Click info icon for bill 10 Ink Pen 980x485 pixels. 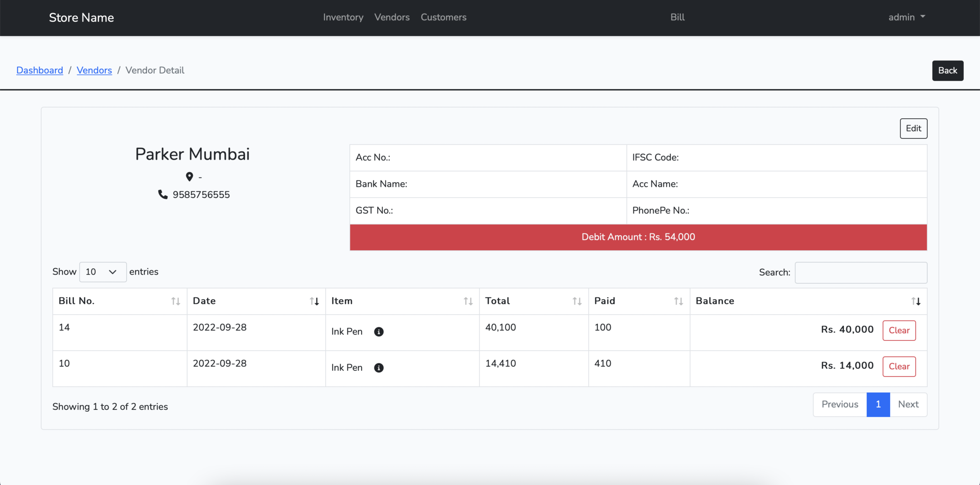point(378,368)
